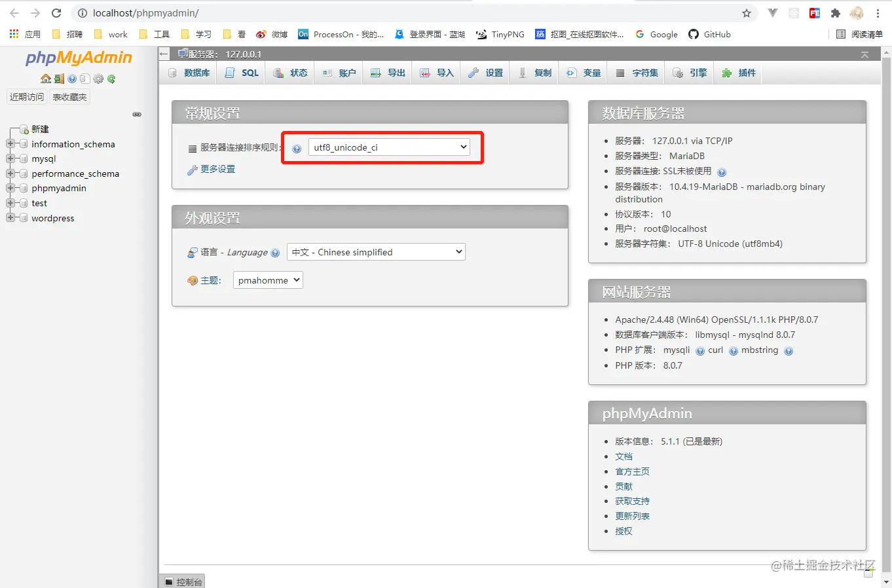
Task: Open the 文档 link
Action: (623, 456)
